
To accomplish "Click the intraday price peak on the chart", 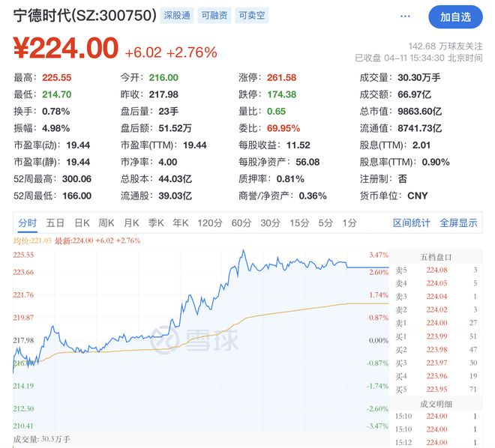I will click(x=243, y=251).
